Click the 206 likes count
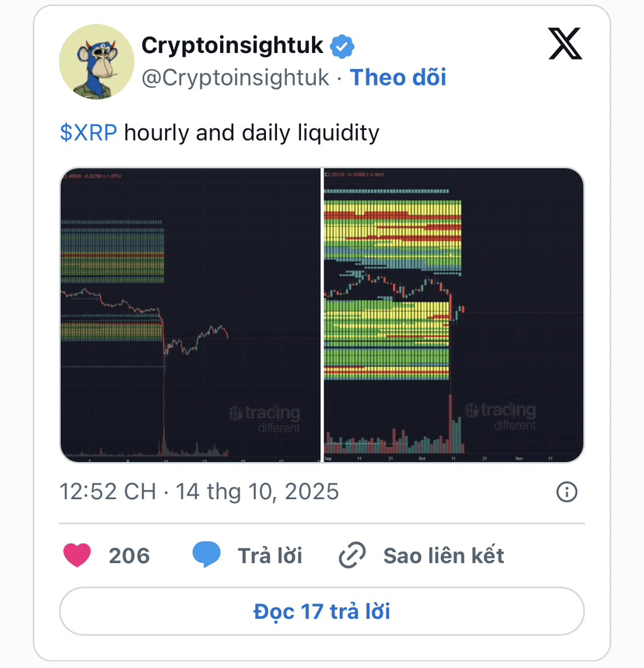The width and height of the screenshot is (644, 668). click(x=129, y=555)
